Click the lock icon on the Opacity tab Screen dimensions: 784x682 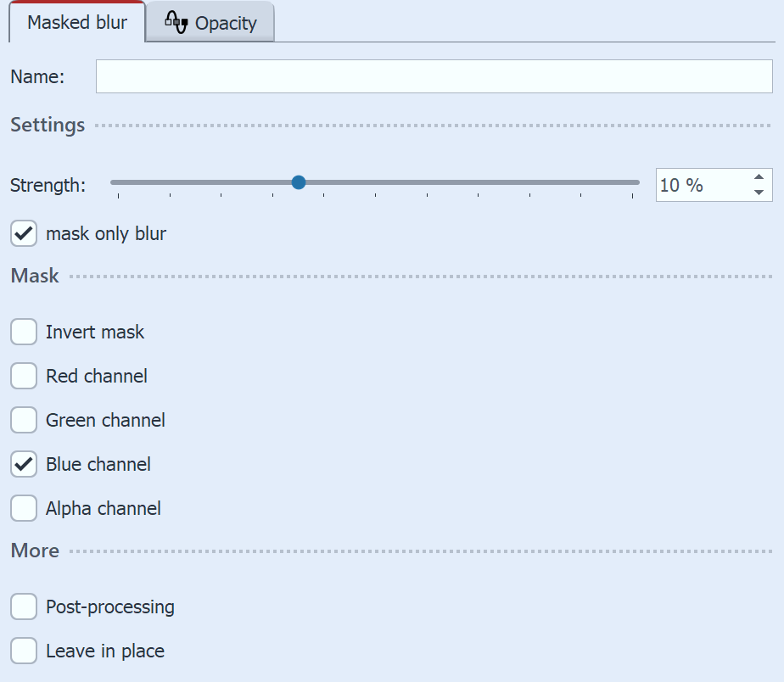point(176,22)
